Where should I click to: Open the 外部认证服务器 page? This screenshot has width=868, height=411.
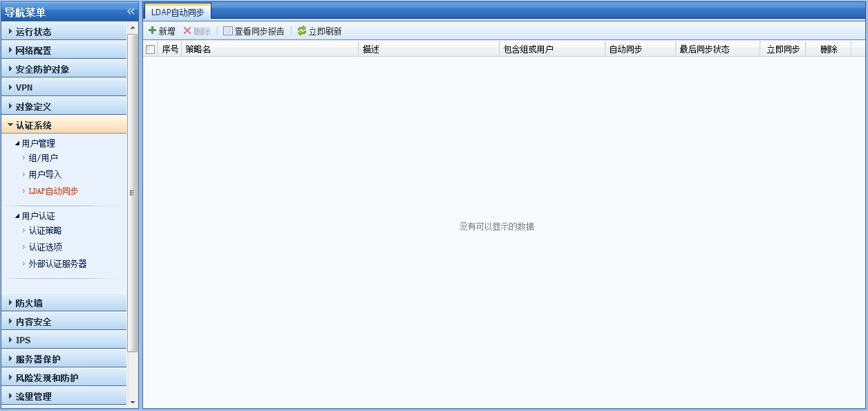tap(57, 264)
